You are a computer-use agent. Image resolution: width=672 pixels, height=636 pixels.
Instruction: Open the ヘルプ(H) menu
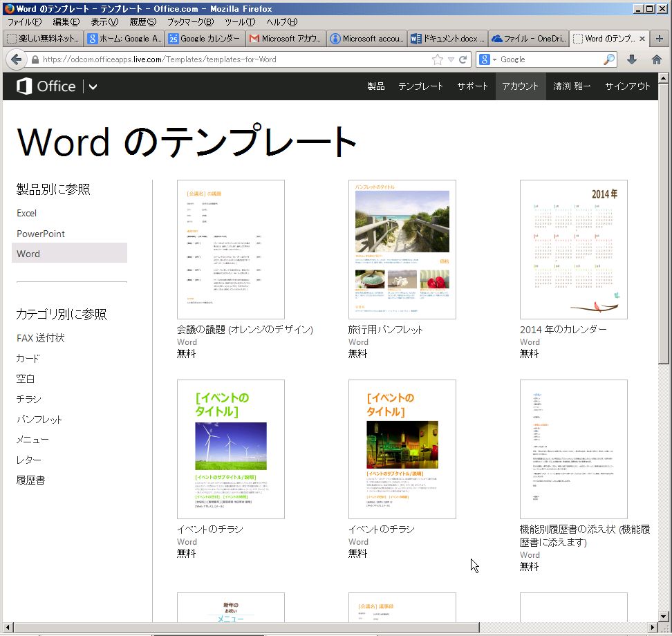[281, 22]
